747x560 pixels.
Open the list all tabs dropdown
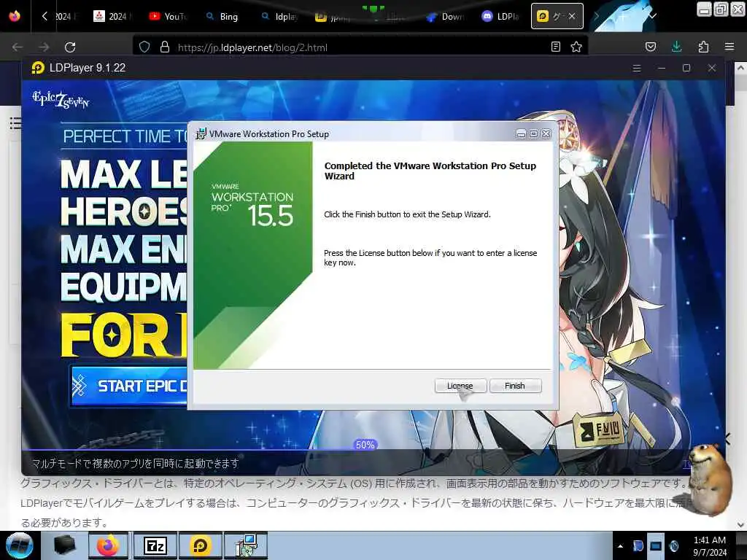(653, 16)
